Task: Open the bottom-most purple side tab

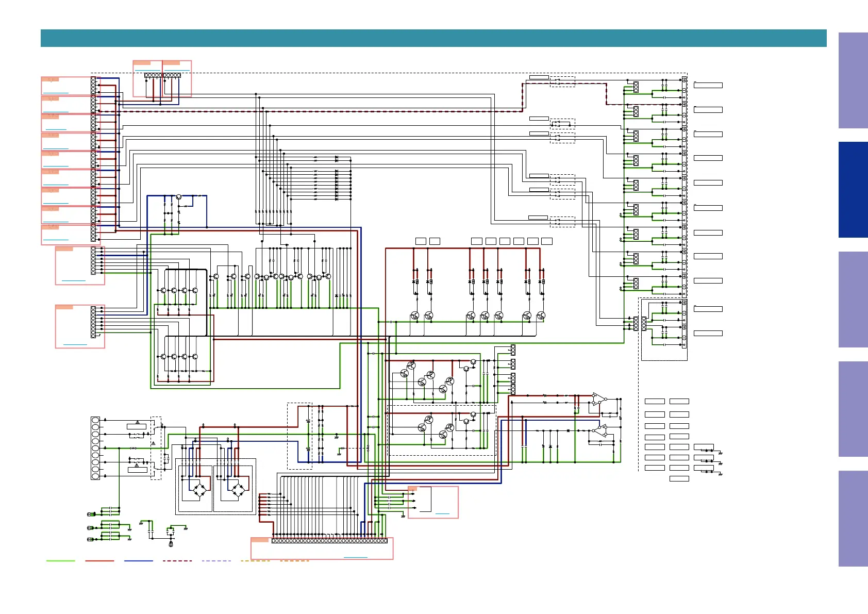Action: click(x=853, y=519)
